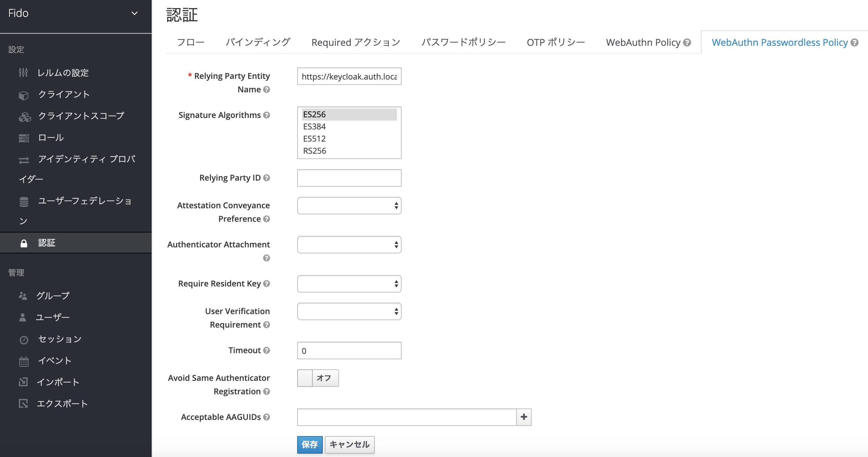Screen dimensions: 868x457
Task: Click the 保存 (save) button
Action: [x=310, y=445]
